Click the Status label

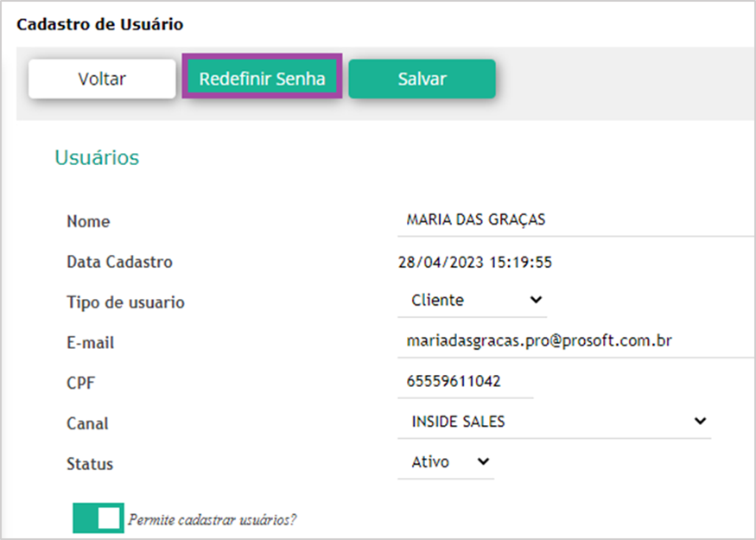90,464
